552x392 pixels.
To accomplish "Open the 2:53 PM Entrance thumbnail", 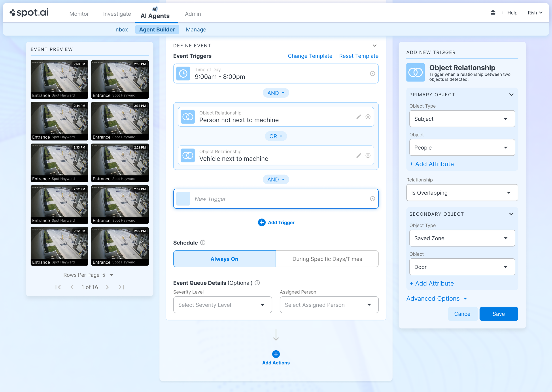I will pos(59,79).
